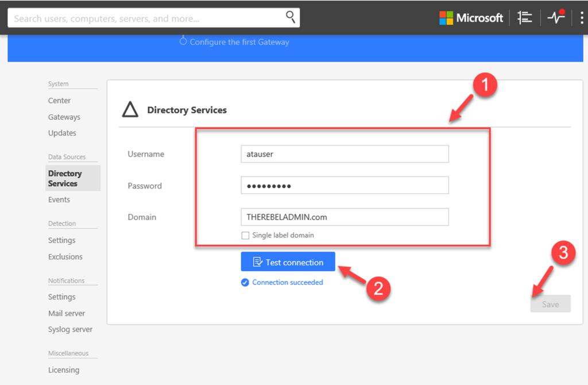The width and height of the screenshot is (588, 385).
Task: Enable the Single label domain checkbox
Action: click(245, 235)
